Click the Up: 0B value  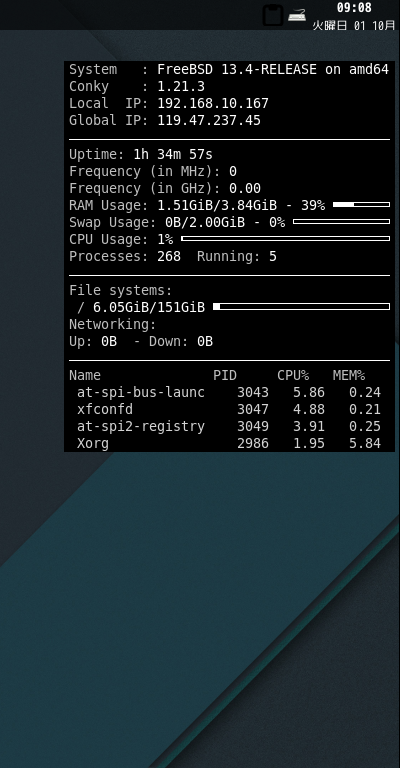coord(93,341)
